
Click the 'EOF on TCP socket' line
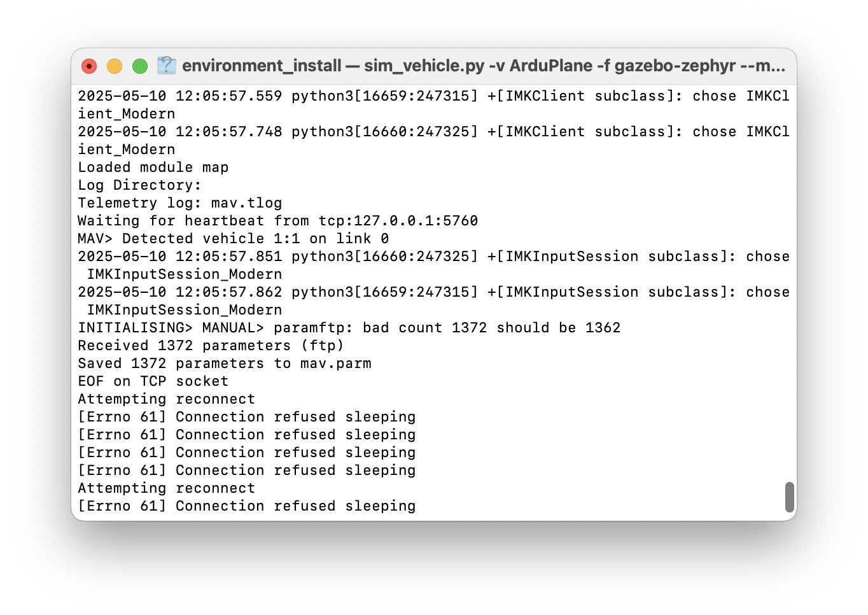click(x=153, y=381)
